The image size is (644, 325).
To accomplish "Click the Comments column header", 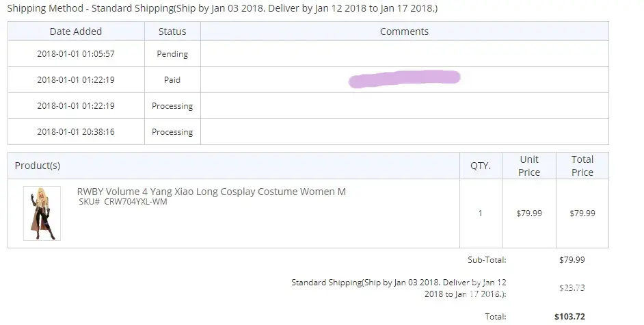I will coord(404,31).
